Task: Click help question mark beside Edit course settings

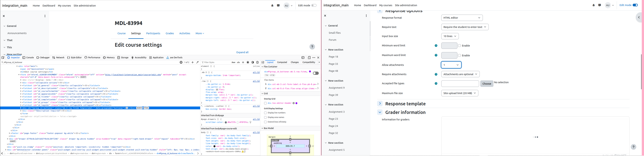Action: click(312, 47)
